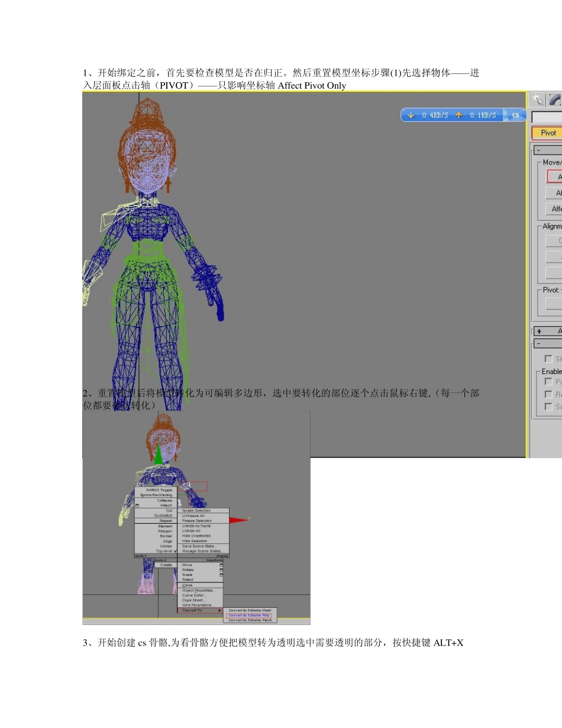Viewport: 562px width, 728px height.
Task: Click the empty field above Pivot button
Action: [x=547, y=117]
